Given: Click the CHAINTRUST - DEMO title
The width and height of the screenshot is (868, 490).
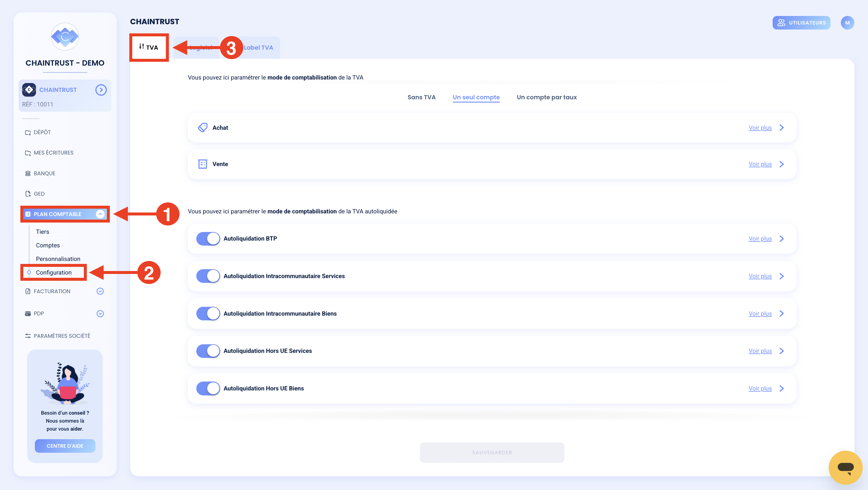Looking at the screenshot, I should [65, 63].
